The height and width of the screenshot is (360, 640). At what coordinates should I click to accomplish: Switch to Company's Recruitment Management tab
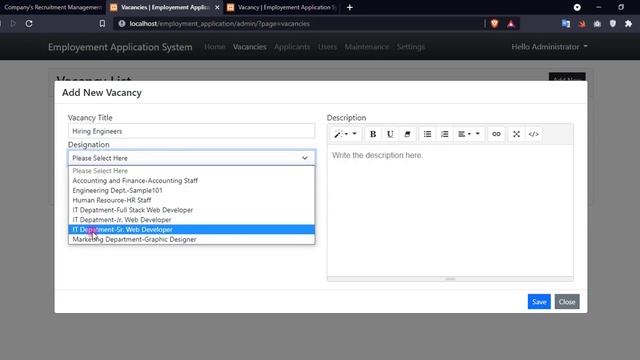(x=52, y=7)
